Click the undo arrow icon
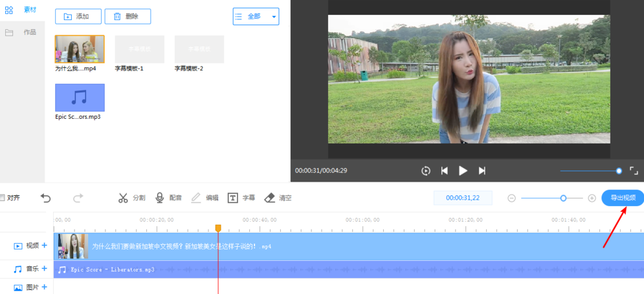Screen dimensions: 644x294 click(46, 198)
